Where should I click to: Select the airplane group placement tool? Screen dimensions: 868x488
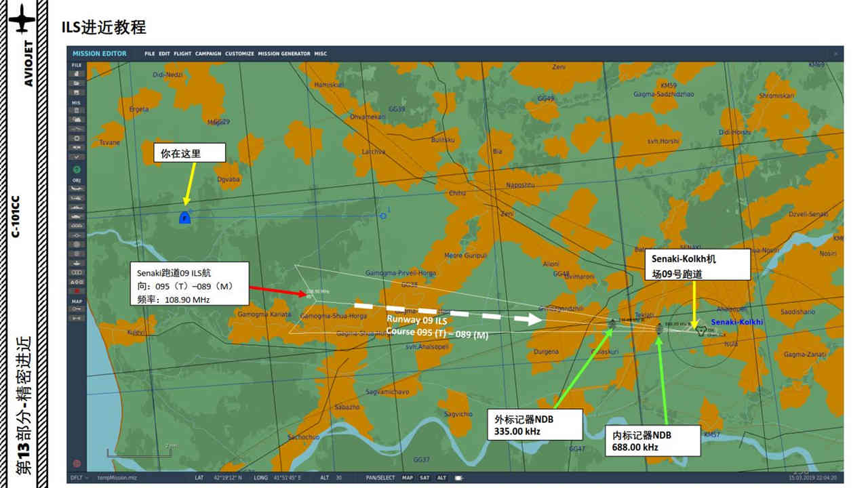coord(77,188)
